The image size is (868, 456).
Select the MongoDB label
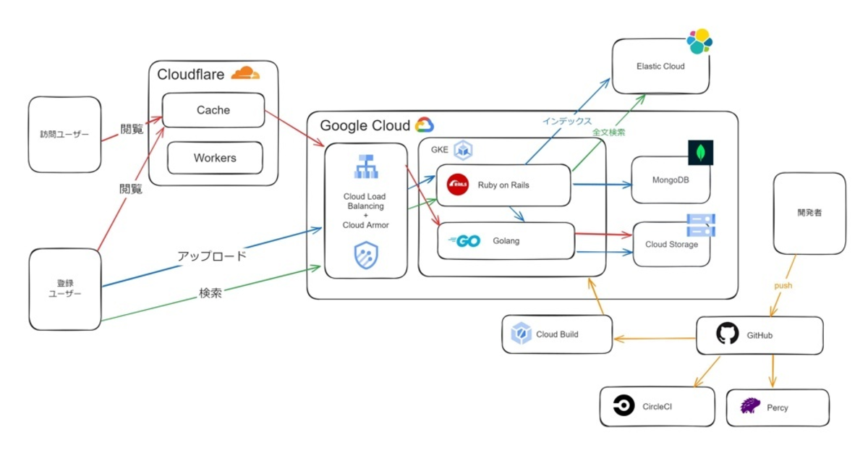pyautogui.click(x=671, y=180)
